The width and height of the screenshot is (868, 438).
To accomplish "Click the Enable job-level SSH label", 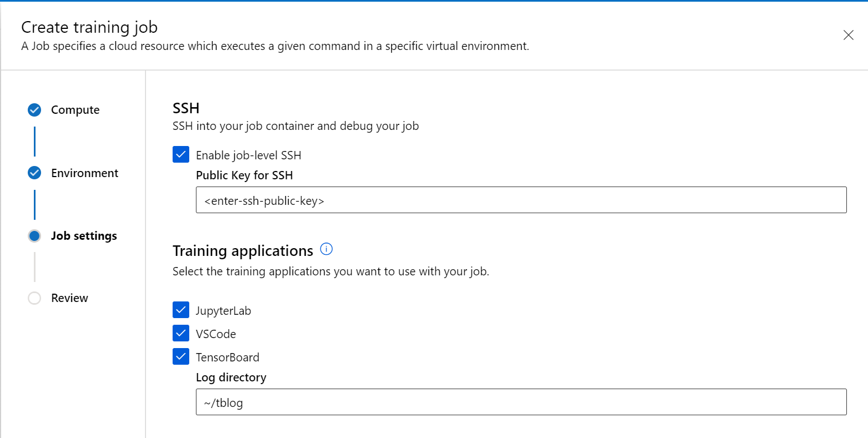I will pos(249,155).
